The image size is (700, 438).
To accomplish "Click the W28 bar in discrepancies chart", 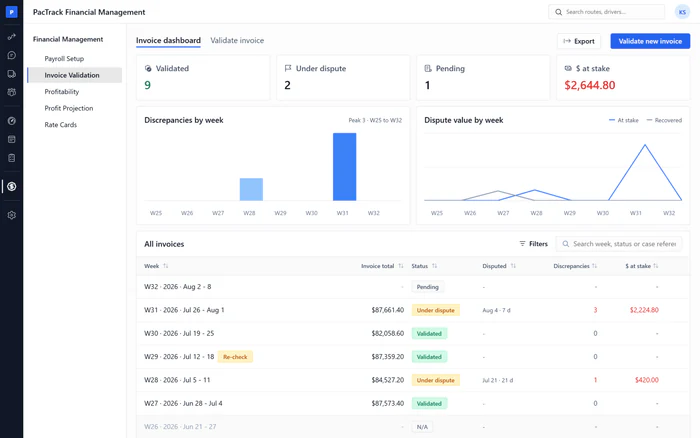I will pyautogui.click(x=251, y=189).
